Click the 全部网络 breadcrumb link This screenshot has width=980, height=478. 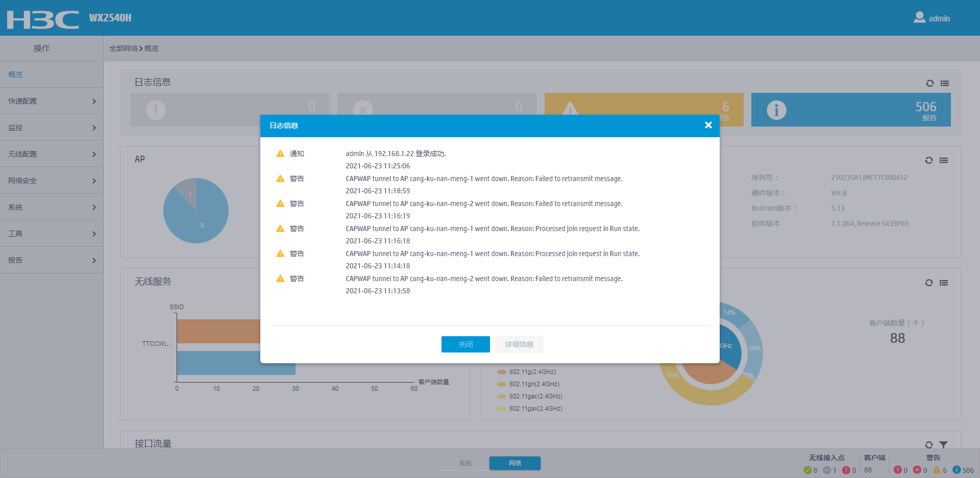124,48
